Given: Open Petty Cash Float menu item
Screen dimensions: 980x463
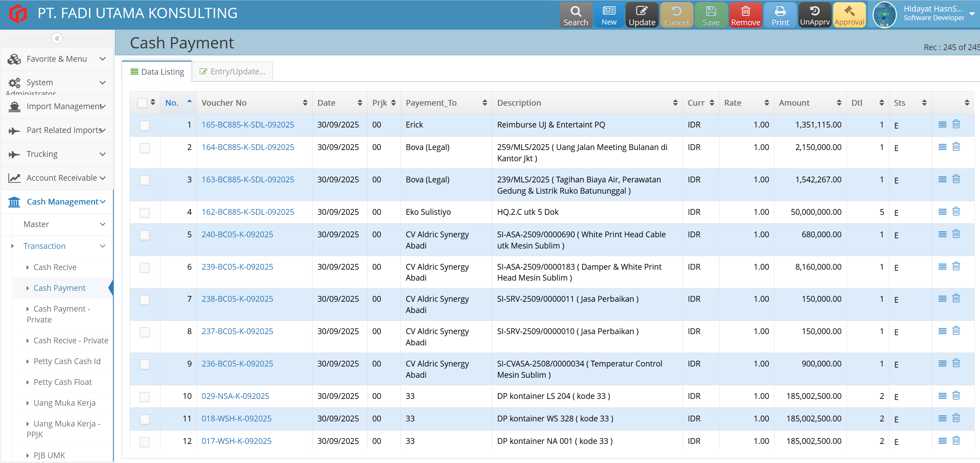Looking at the screenshot, I should coord(62,382).
